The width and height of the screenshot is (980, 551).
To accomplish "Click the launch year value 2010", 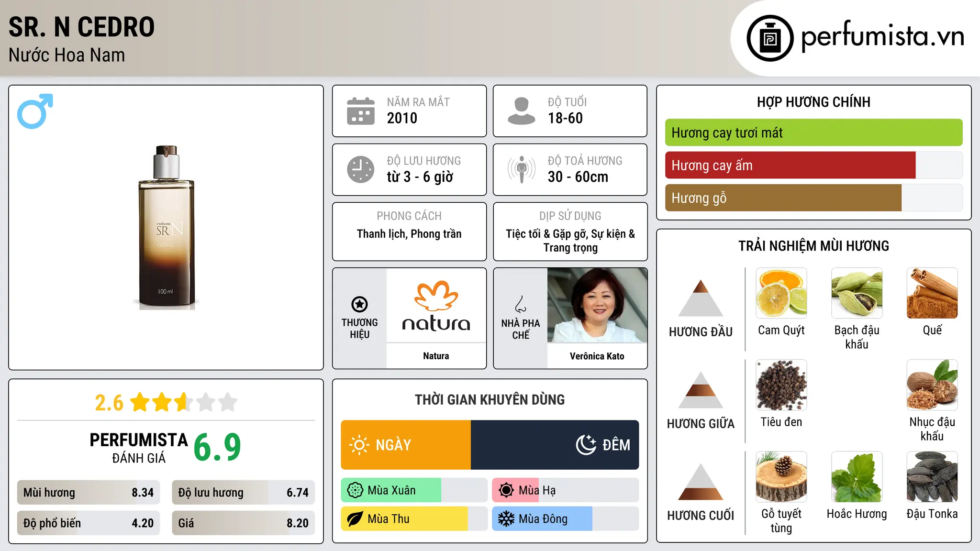I will pyautogui.click(x=402, y=118).
